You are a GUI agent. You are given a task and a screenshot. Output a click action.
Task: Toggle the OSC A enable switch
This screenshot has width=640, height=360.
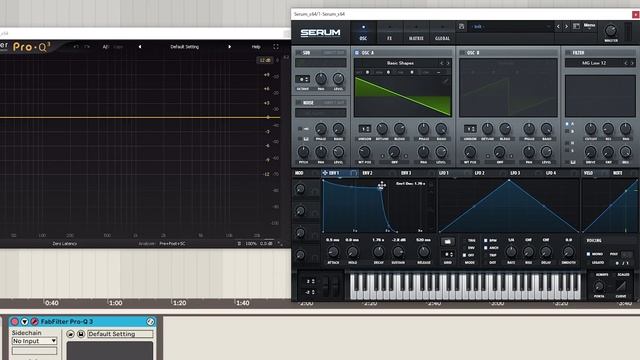coord(357,53)
